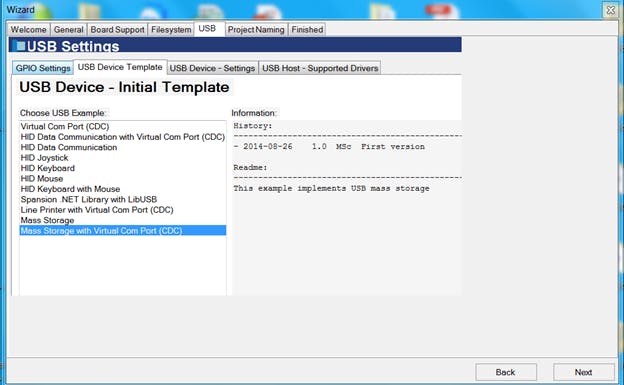Screen dimensions: 624x385
Task: Click the Back button
Action: point(506,372)
